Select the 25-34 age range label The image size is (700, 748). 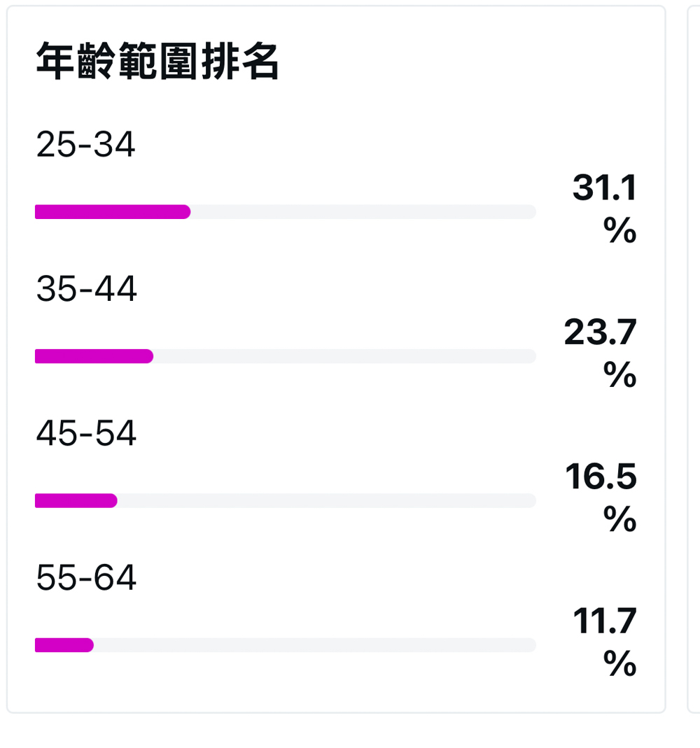(86, 144)
